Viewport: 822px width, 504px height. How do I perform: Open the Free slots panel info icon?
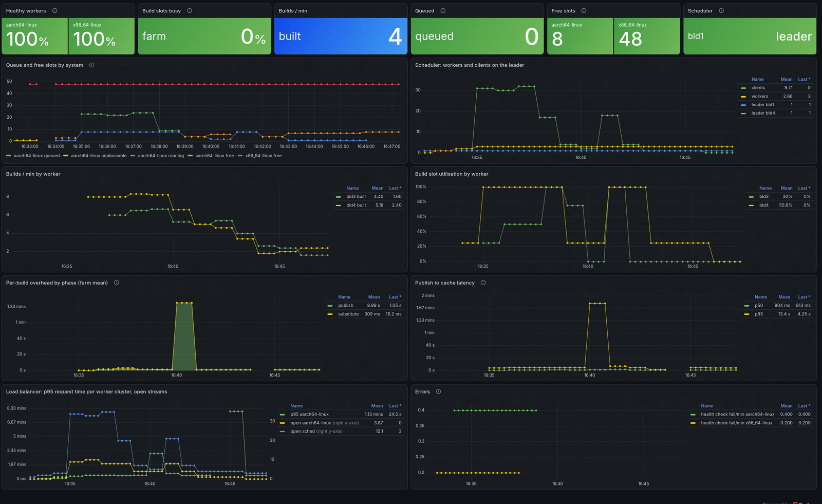click(x=584, y=11)
